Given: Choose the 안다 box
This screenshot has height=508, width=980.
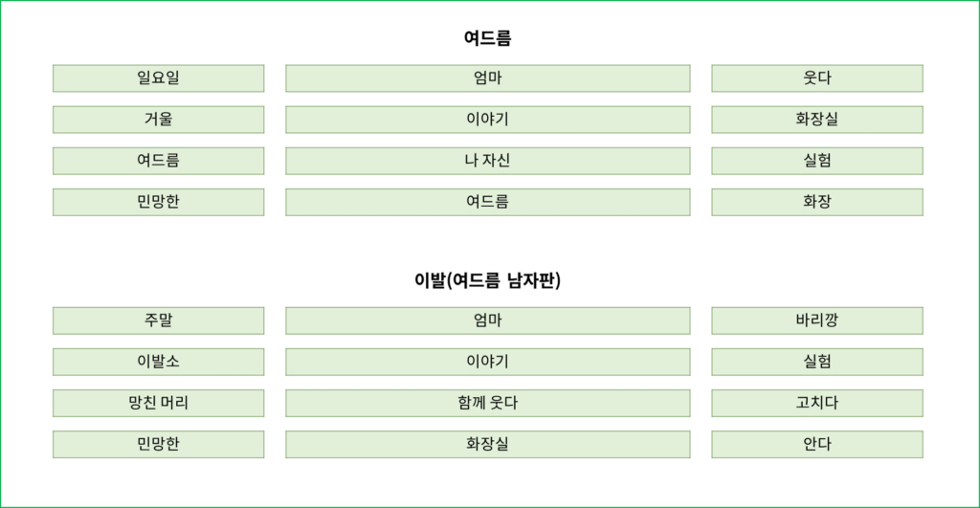Looking at the screenshot, I should [817, 444].
